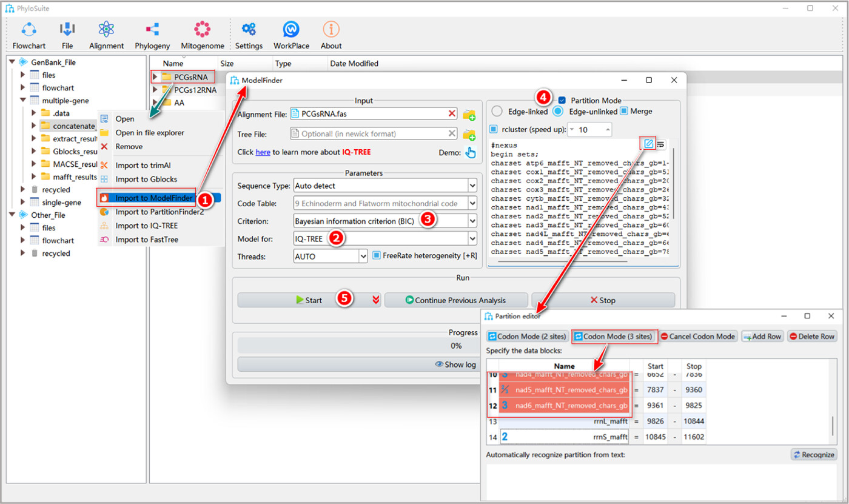This screenshot has width=849, height=504.
Task: Open the Flowchart toolbar icon
Action: pos(29,35)
